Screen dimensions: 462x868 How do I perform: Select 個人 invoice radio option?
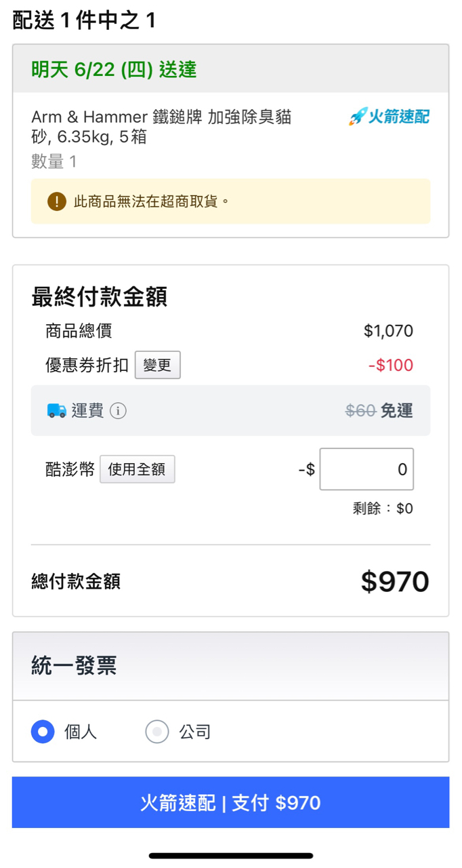click(x=43, y=732)
